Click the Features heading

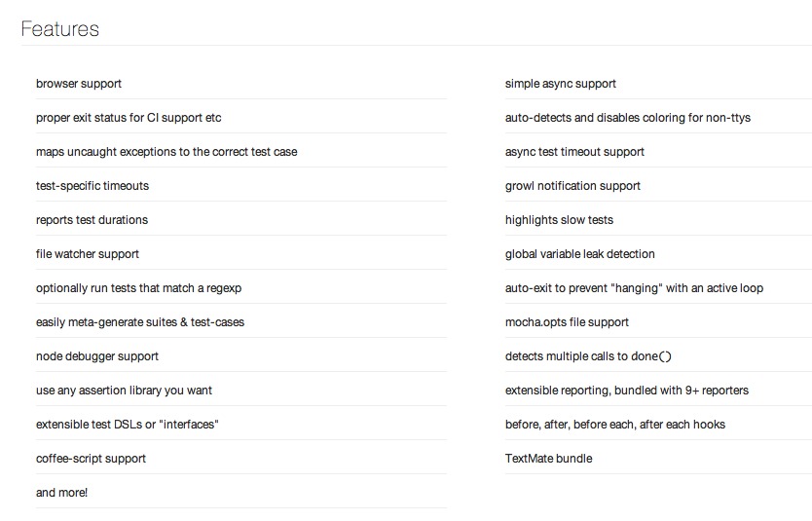point(60,29)
